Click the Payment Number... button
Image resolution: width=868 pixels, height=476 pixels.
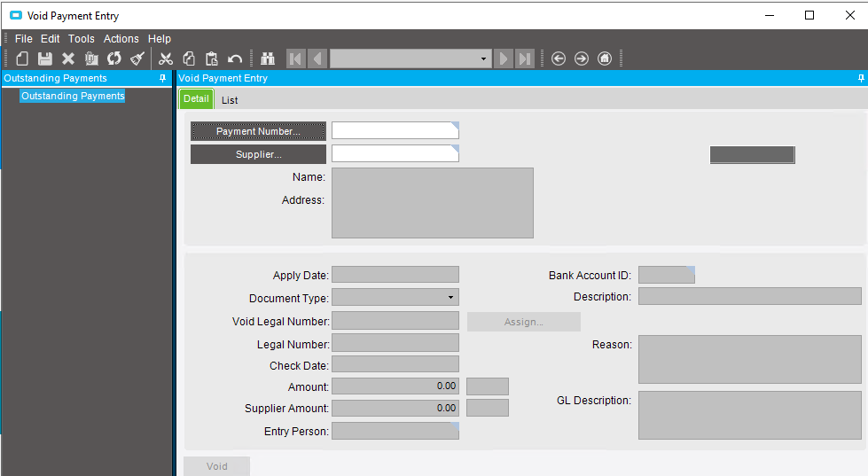(x=259, y=131)
